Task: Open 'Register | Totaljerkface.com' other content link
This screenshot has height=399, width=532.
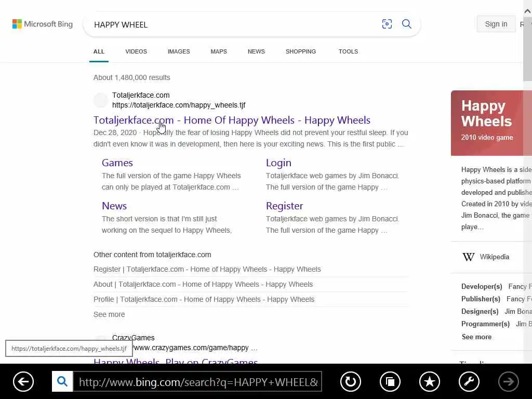Action: point(207,270)
